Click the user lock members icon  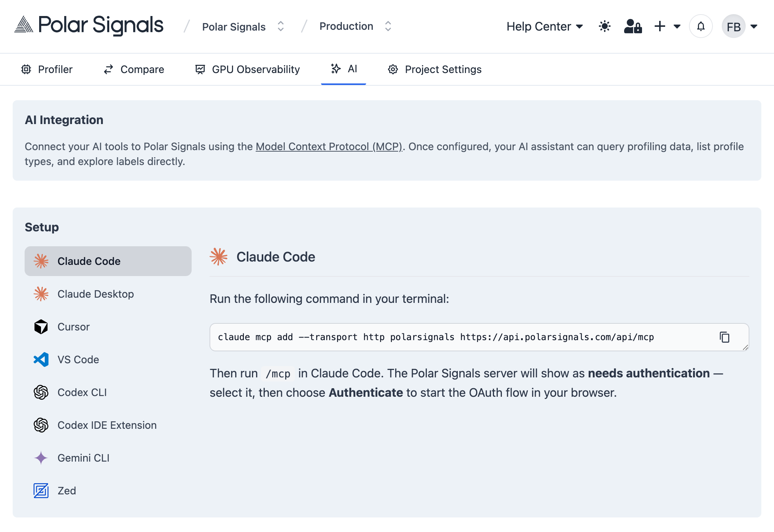pos(633,26)
